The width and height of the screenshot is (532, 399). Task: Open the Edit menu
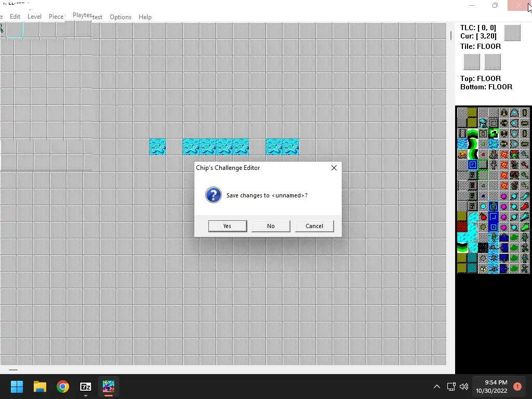click(x=15, y=16)
